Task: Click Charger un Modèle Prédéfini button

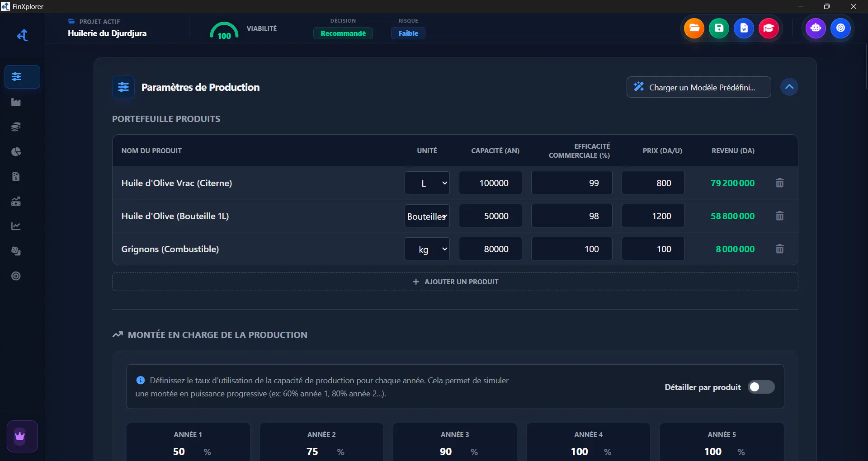Action: 699,87
